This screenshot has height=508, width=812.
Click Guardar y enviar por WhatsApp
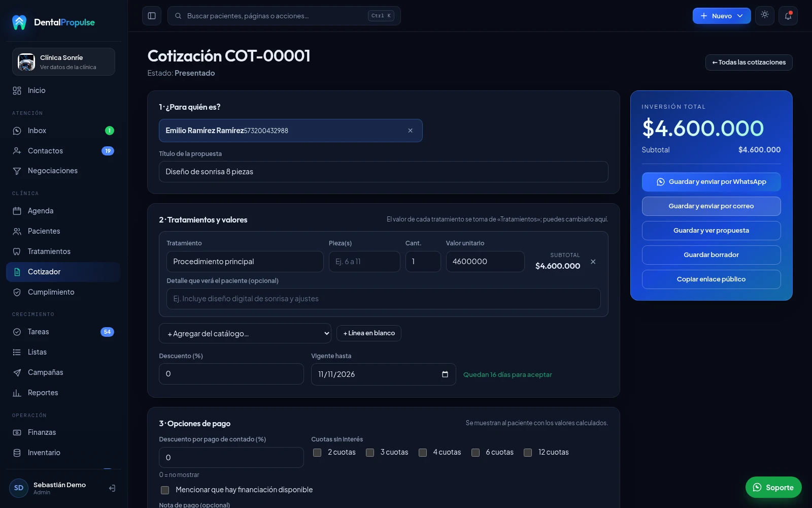coord(711,182)
